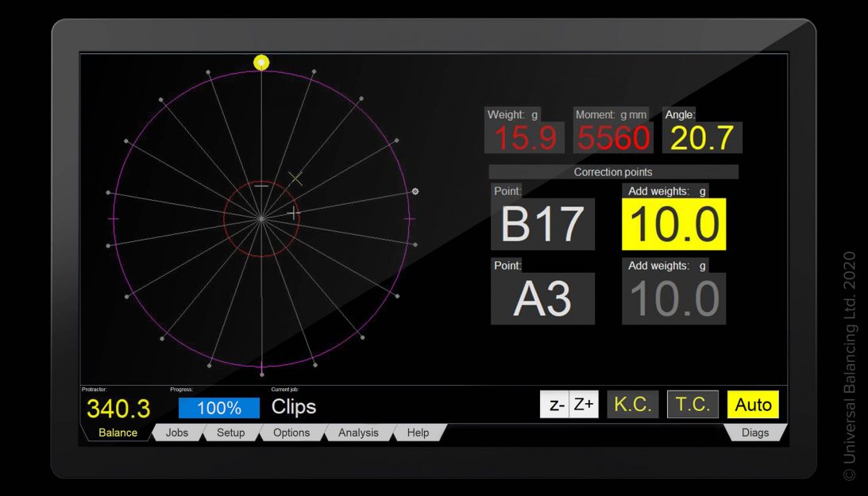Image resolution: width=868 pixels, height=496 pixels.
Task: Click the grey marker on the circle's right edge
Action: click(415, 191)
